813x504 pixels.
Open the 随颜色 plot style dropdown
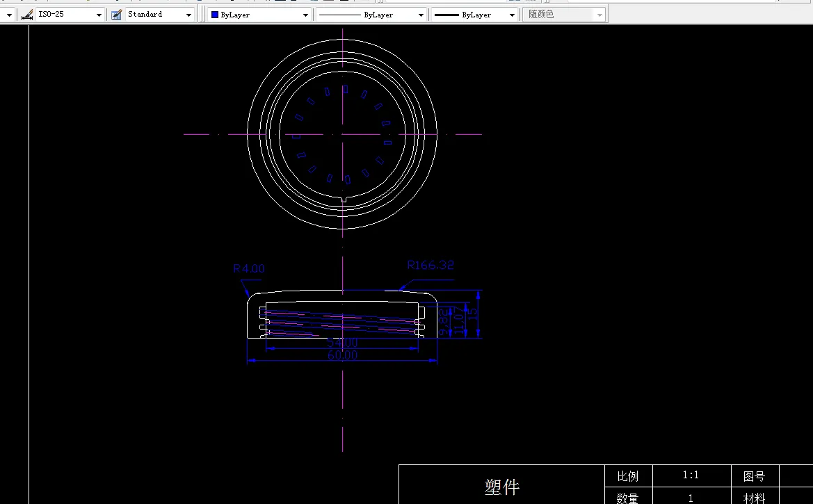pyautogui.click(x=599, y=13)
